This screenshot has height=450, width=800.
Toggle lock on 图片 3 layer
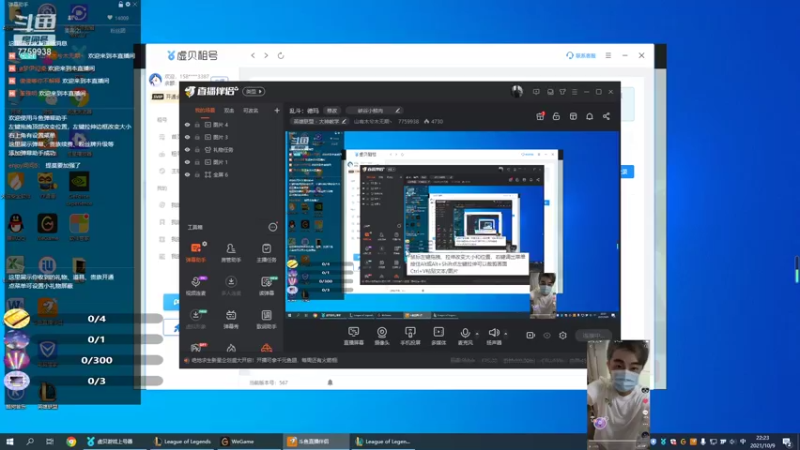197,137
